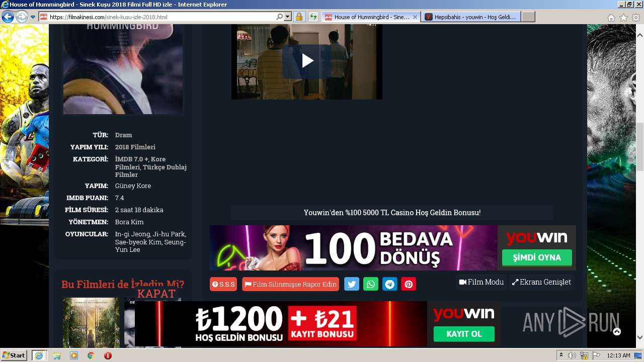Open the 2018 Filmleri link
Image resolution: width=644 pixels, height=362 pixels.
[135, 147]
